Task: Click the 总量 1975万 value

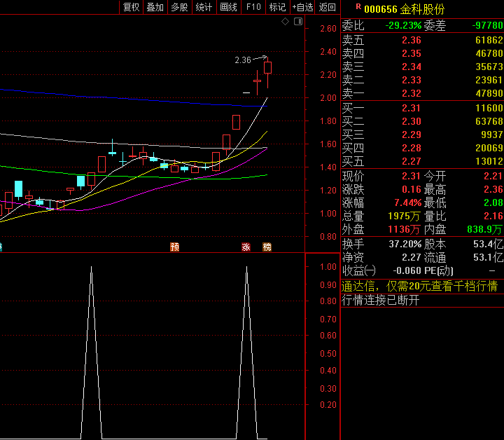Action: (404, 216)
